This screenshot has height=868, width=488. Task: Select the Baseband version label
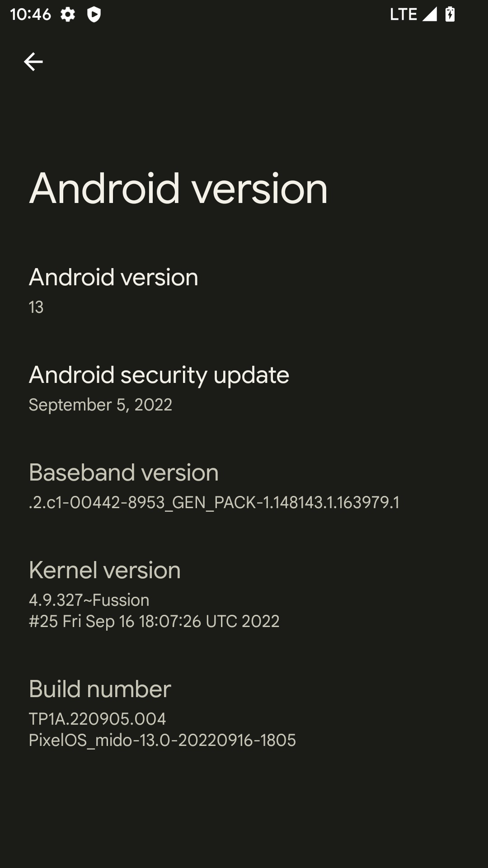click(124, 472)
